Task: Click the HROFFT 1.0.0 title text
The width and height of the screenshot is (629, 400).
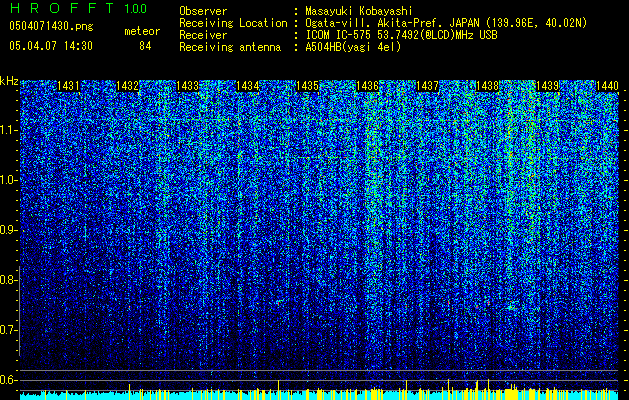Action: 78,8
